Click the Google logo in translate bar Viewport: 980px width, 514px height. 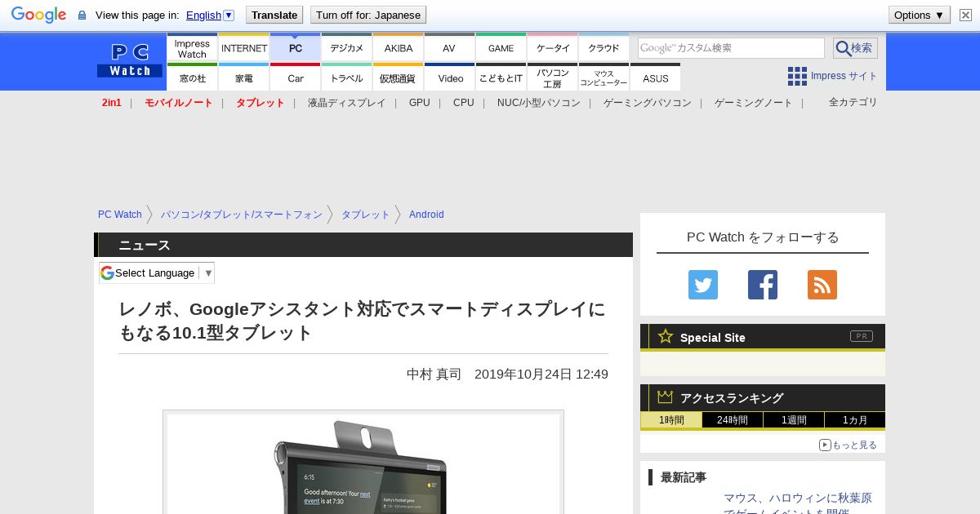(38, 15)
